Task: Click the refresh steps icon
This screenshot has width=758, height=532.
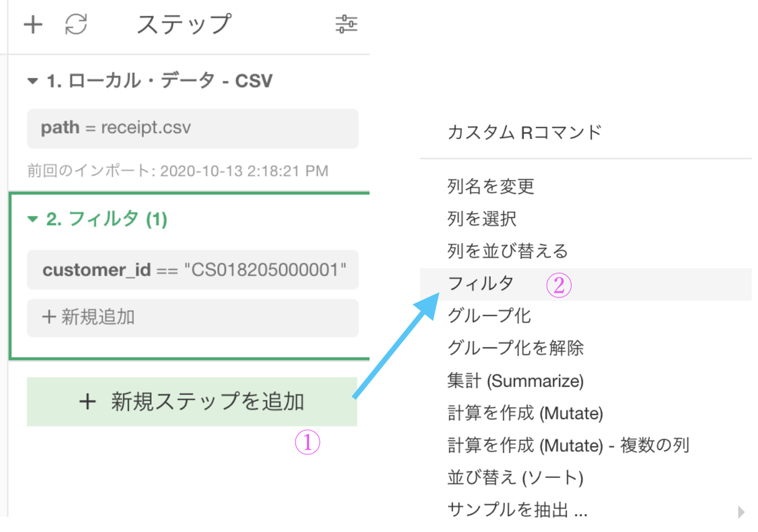Action: tap(76, 24)
